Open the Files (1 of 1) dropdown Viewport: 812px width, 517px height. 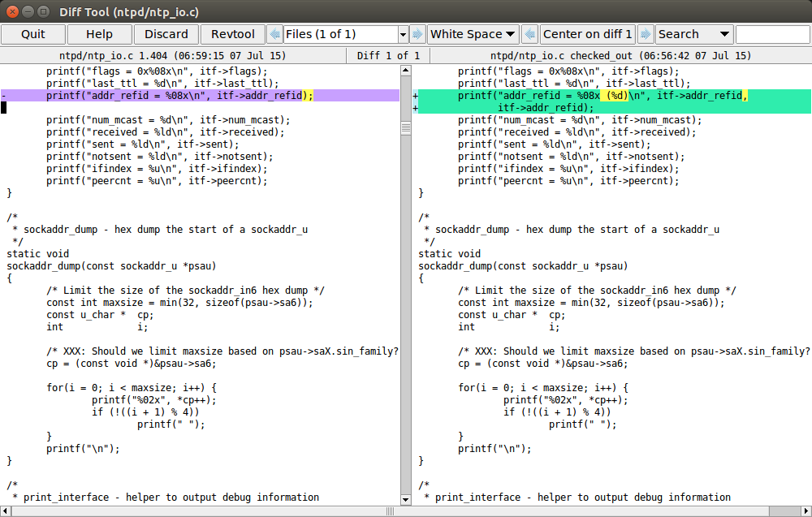pos(403,34)
